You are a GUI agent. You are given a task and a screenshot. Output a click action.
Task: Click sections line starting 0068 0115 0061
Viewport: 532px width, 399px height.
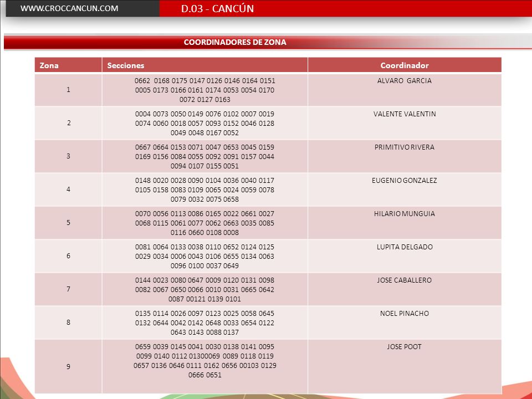tap(205, 223)
